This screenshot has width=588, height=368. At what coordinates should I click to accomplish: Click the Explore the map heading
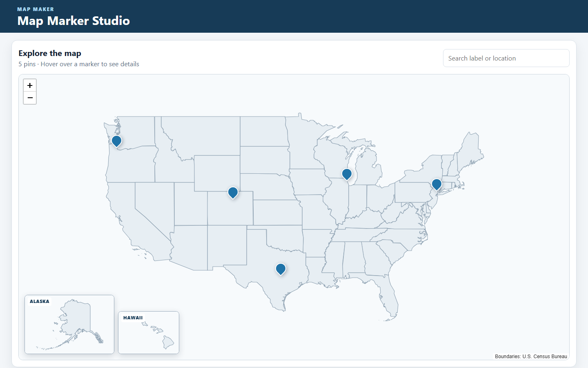click(50, 53)
